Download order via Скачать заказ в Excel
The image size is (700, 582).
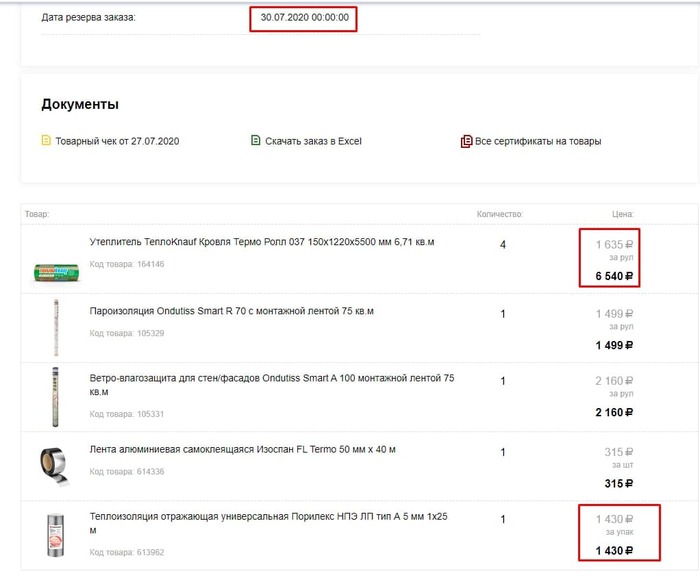313,142
